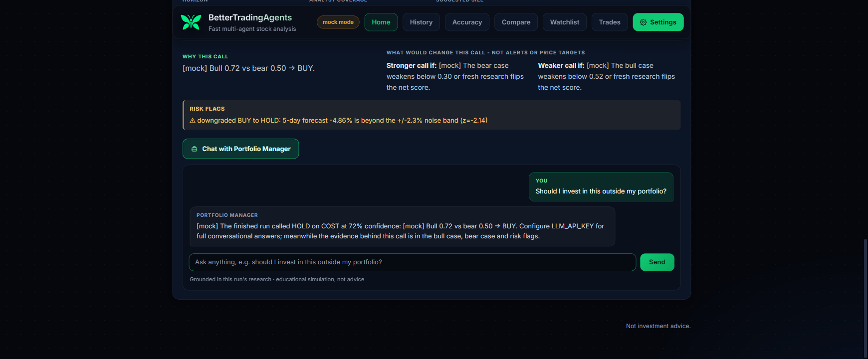Click the Portfolio Manager reply message text
Image resolution: width=868 pixels, height=359 pixels.
click(401, 231)
